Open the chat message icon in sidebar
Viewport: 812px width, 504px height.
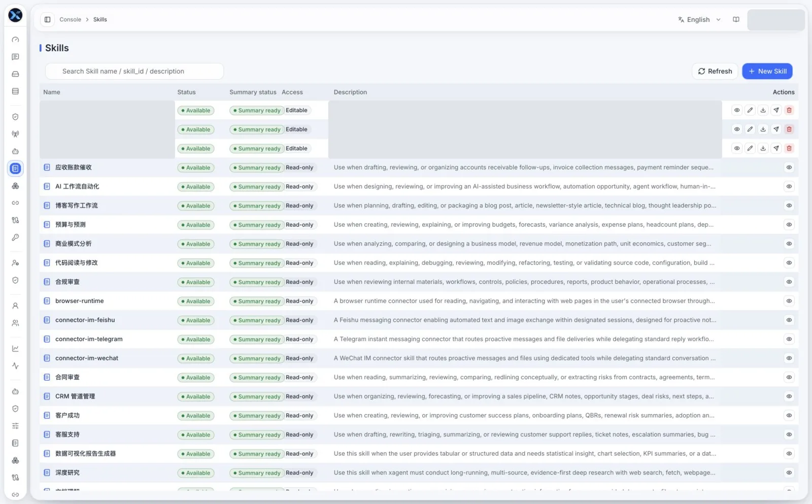(15, 57)
